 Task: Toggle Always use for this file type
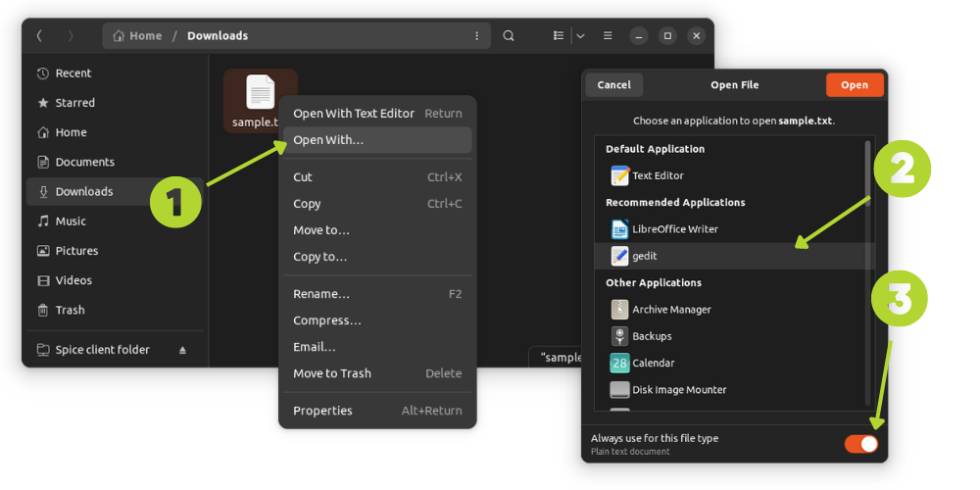pyautogui.click(x=861, y=444)
